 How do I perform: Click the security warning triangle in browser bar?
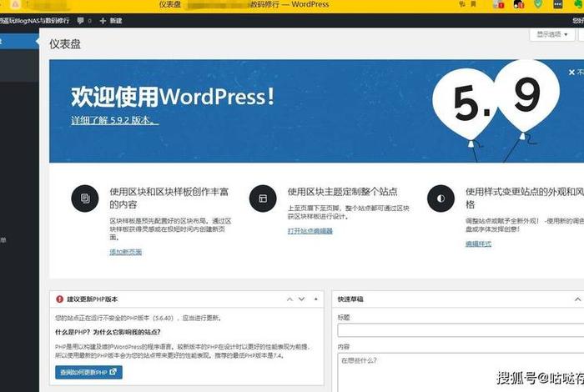click(x=15, y=4)
